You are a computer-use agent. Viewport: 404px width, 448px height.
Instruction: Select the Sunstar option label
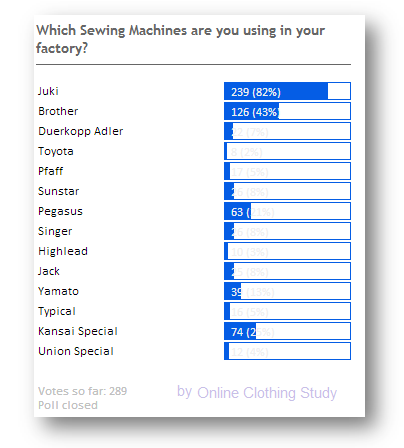59,191
